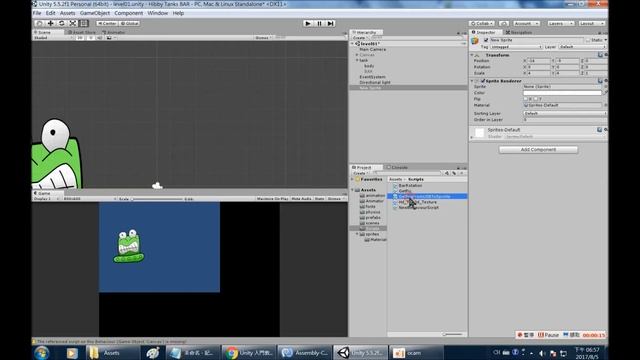Image resolution: width=640 pixels, height=360 pixels.
Task: Toggle 2D scene view mode
Action: [x=80, y=38]
